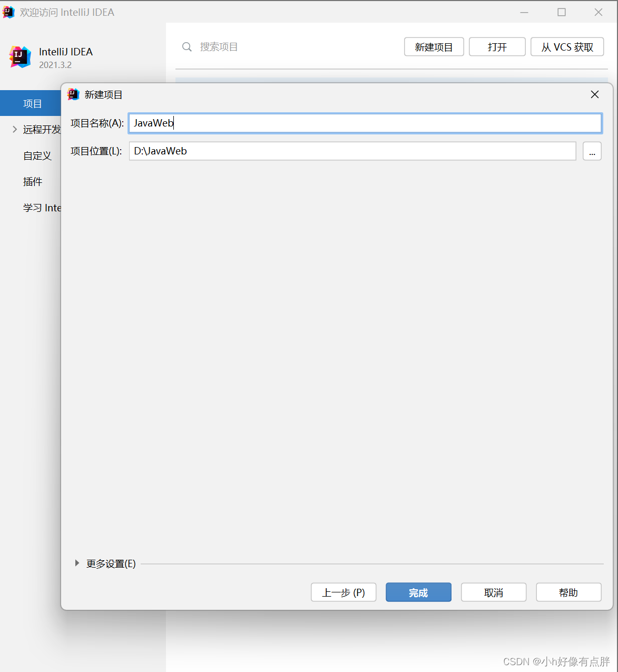Click the 从 VCS 获取 button
The image size is (618, 672).
[x=567, y=47]
